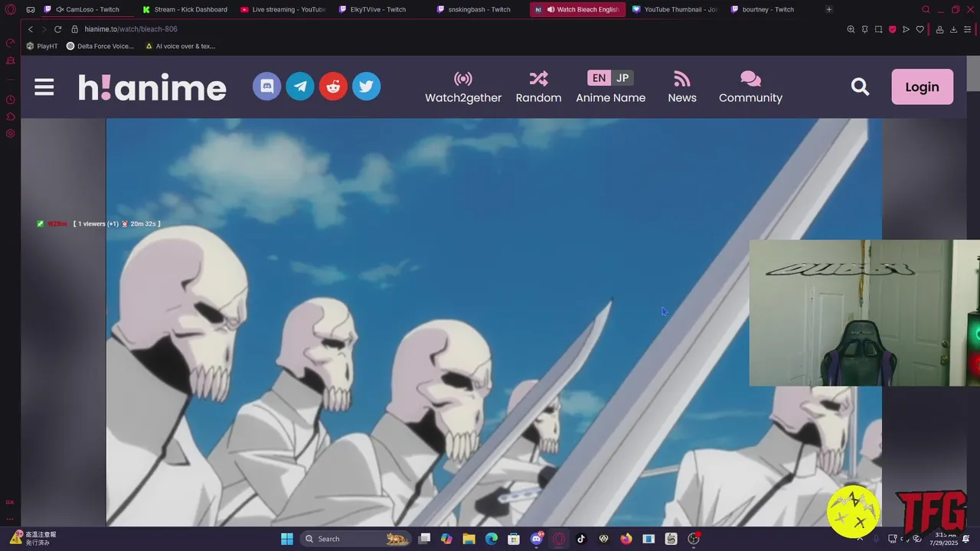
Task: Open Copilot from the taskbar
Action: pos(446,539)
